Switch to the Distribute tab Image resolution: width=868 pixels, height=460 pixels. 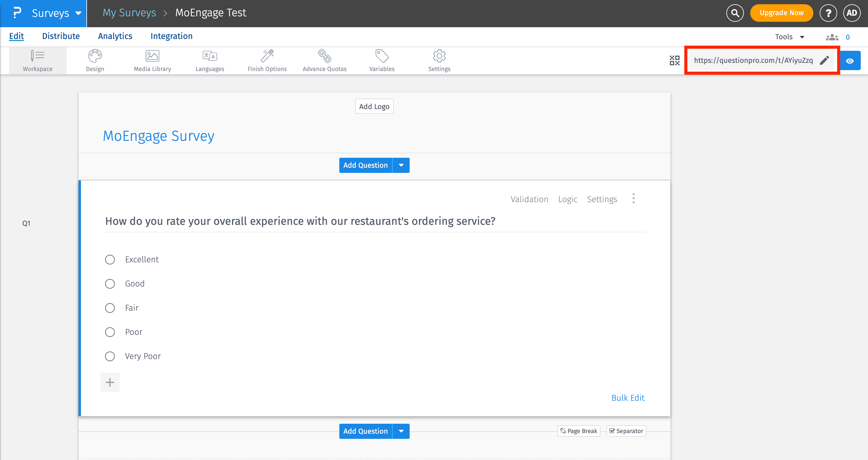pyautogui.click(x=61, y=36)
